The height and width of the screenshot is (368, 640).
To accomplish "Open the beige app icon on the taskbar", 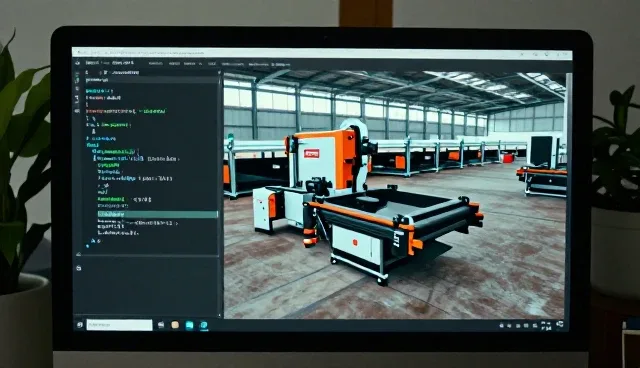I will click(175, 325).
